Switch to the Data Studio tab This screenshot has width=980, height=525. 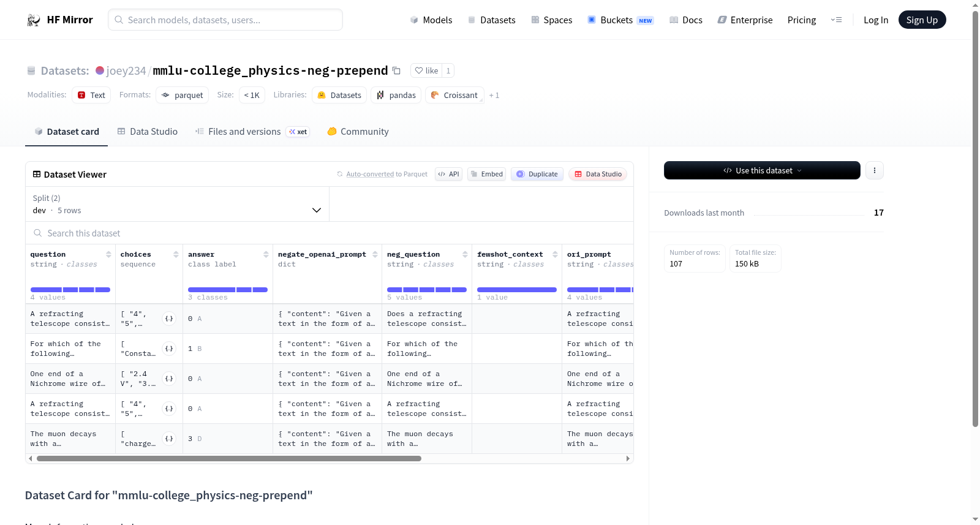pyautogui.click(x=147, y=131)
